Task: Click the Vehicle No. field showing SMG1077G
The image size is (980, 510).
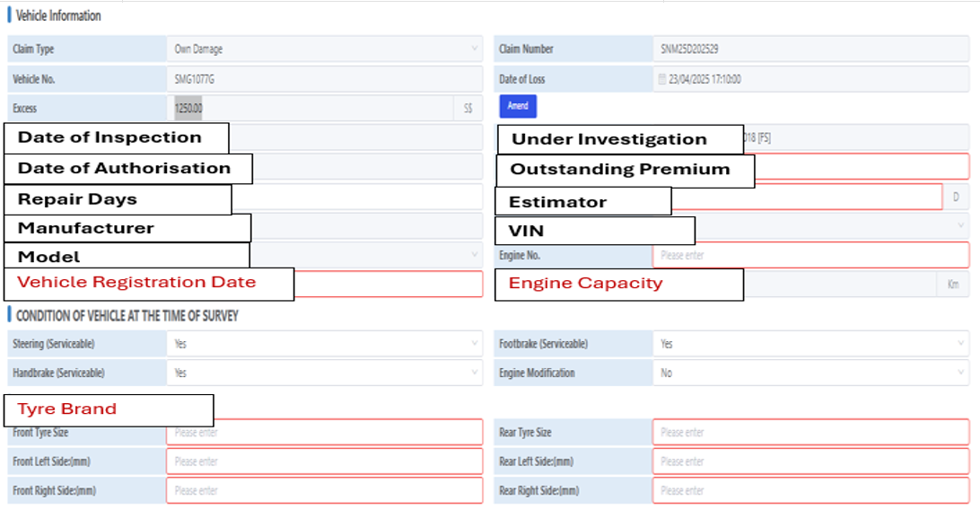Action: coord(324,79)
